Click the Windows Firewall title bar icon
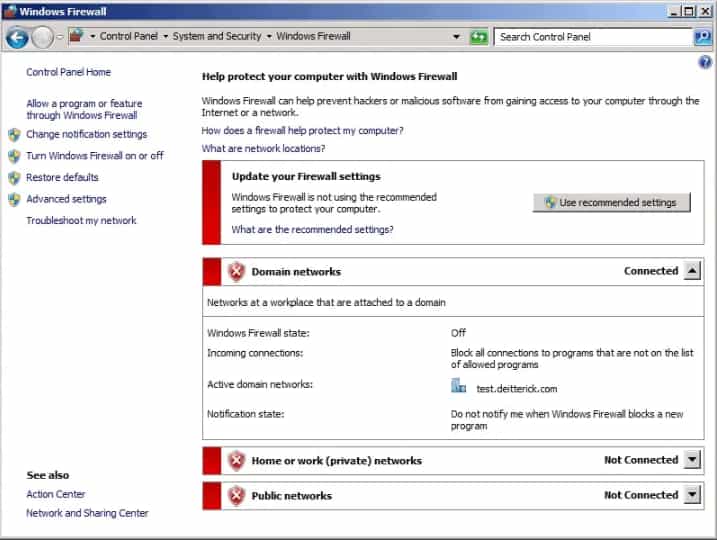 click(x=10, y=11)
